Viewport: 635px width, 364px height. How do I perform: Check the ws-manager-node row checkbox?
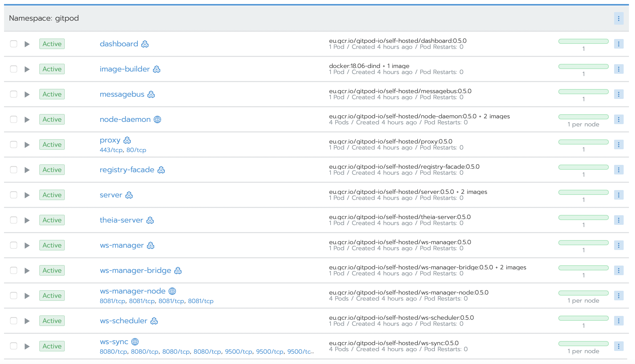(14, 296)
